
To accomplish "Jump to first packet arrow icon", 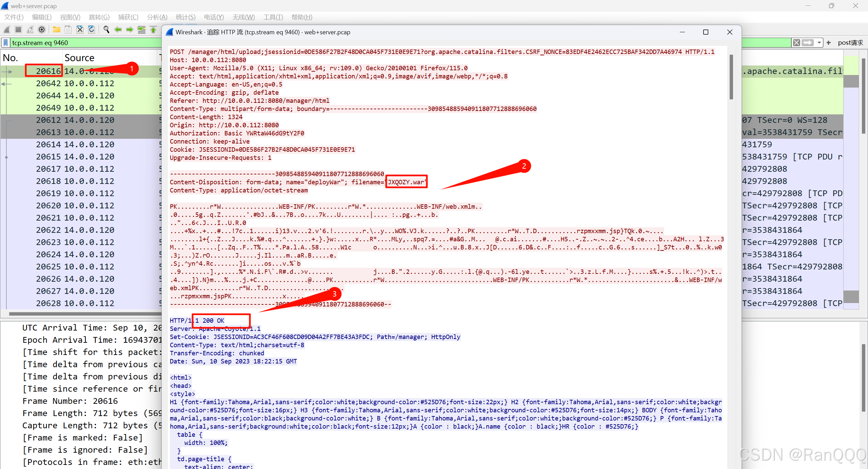I will click(153, 30).
